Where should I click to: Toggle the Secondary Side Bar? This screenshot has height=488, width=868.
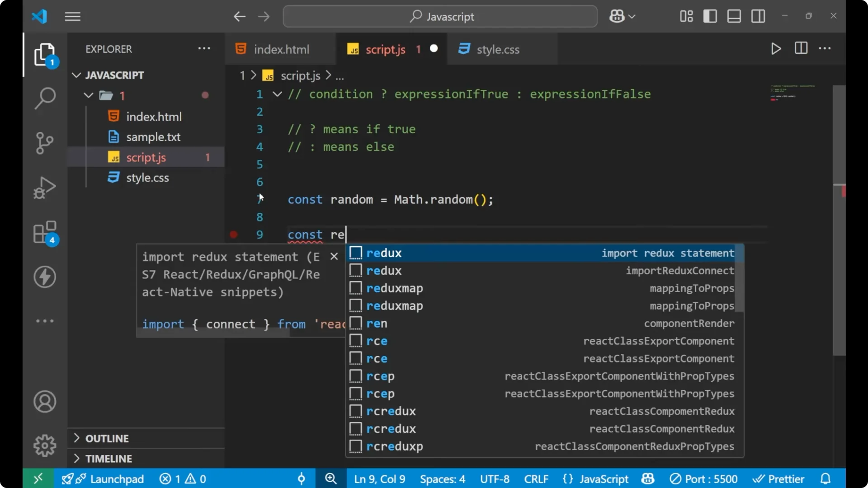758,16
